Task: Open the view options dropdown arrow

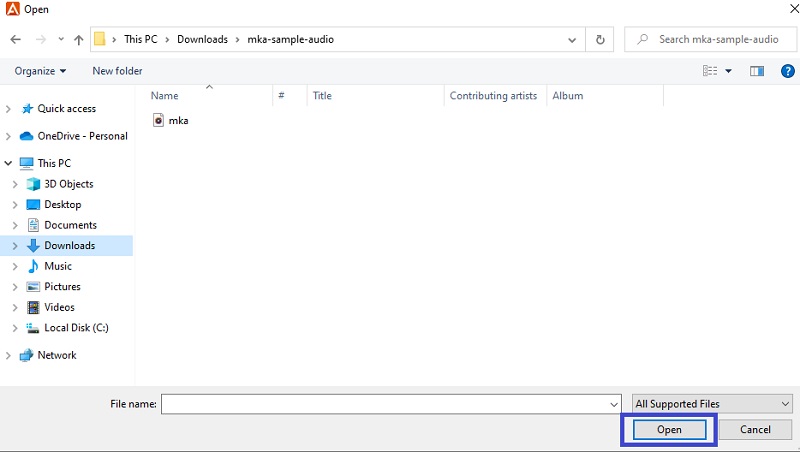Action: pyautogui.click(x=729, y=71)
